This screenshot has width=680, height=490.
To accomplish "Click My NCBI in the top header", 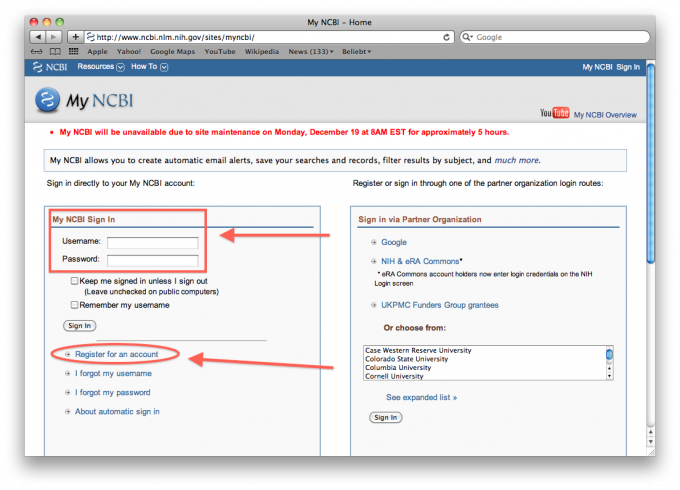I will pyautogui.click(x=597, y=67).
